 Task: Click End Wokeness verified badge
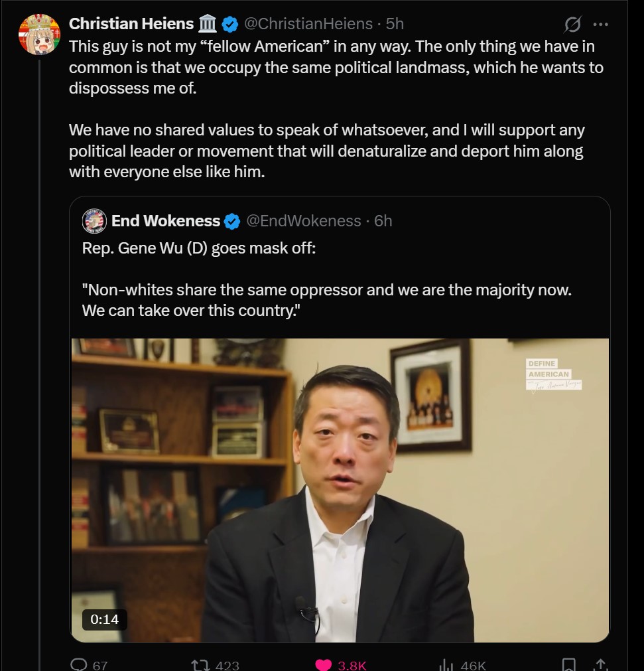tap(232, 221)
